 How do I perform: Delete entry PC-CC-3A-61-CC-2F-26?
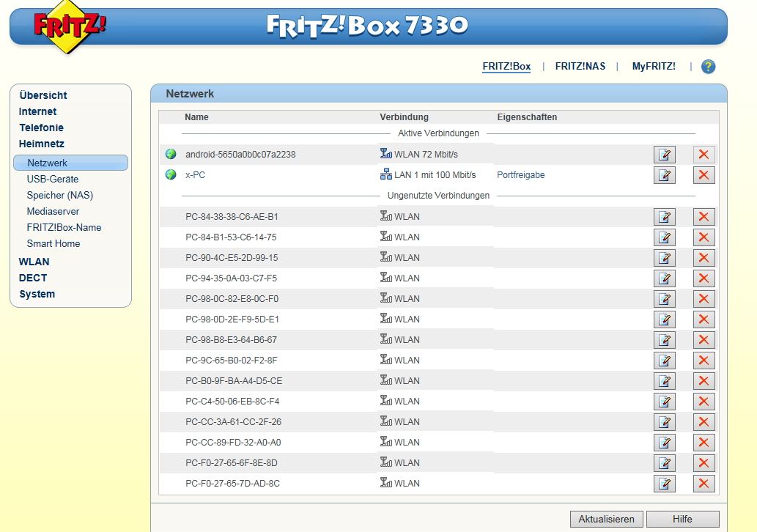coord(704,422)
